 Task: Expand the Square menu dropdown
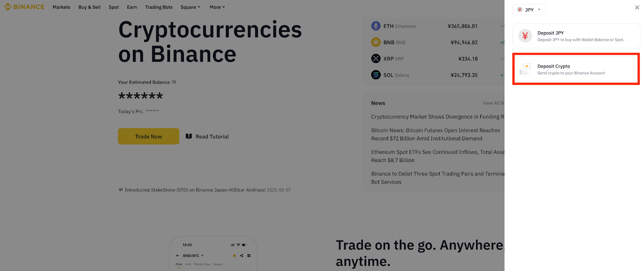point(190,7)
